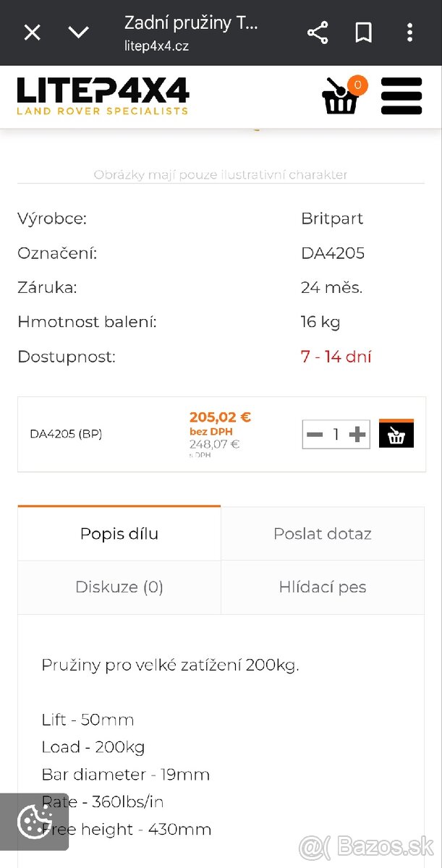Image resolution: width=442 pixels, height=868 pixels.
Task: Increase quantity with plus button
Action: pyautogui.click(x=357, y=434)
